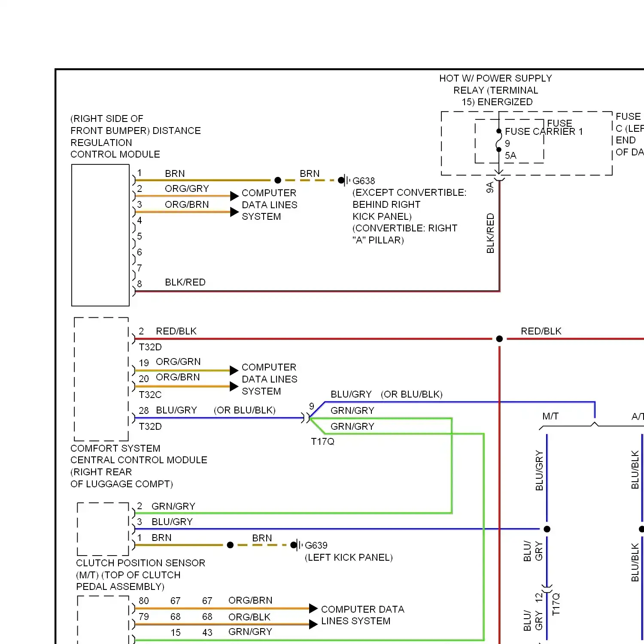644x644 pixels.
Task: Select "GRN/GRY" label at clutch sensor pin 2
Action: click(x=173, y=506)
